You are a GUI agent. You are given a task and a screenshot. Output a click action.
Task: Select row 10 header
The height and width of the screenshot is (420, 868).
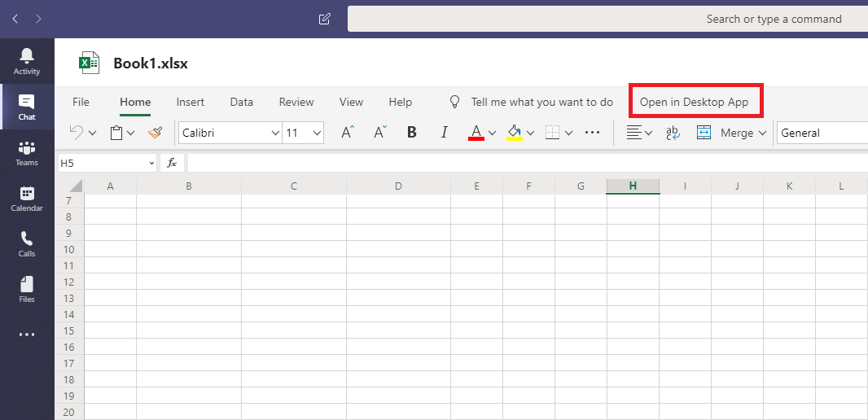[69, 249]
